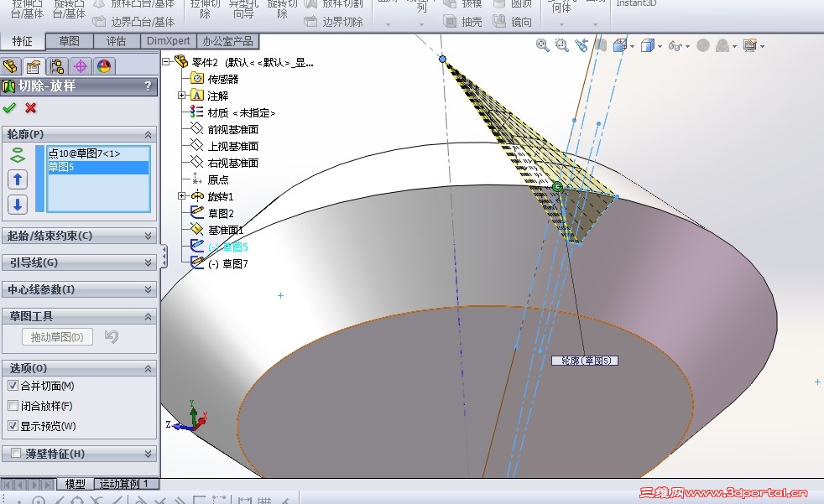
Task: Click View Orientation cube icon
Action: point(619,45)
